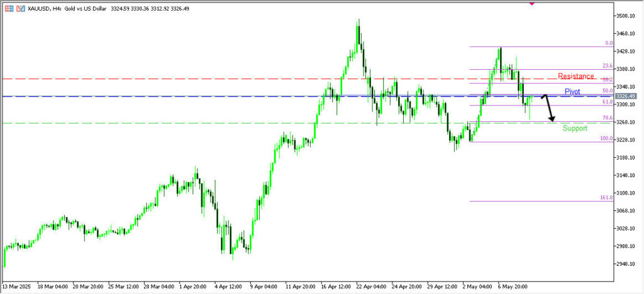Click the current price tag 3326.49
The height and width of the screenshot is (294, 644).
point(626,96)
